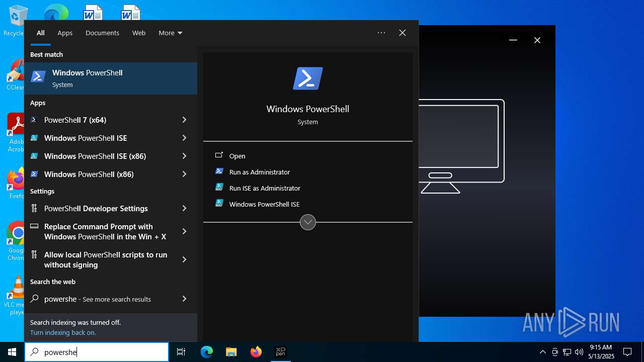Click the web search magnifier icon
Viewport: 644px width, 362px height.
[34, 299]
